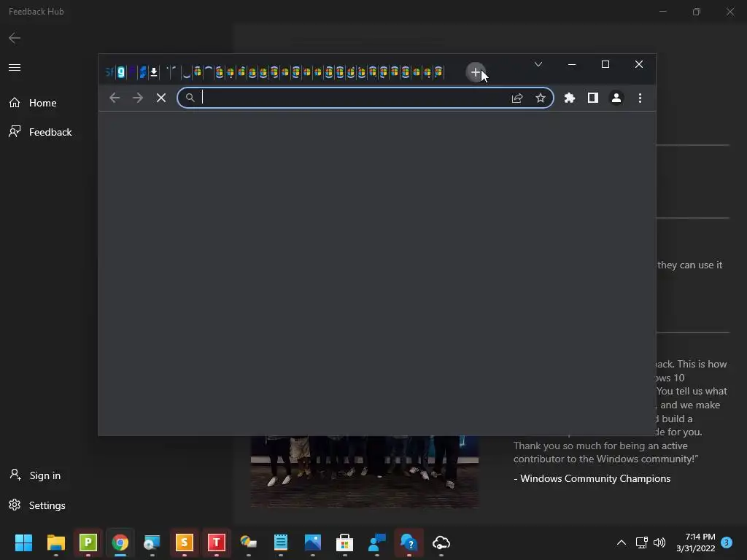Image resolution: width=747 pixels, height=560 pixels.
Task: Open Chrome tab search chevron
Action: click(x=538, y=64)
